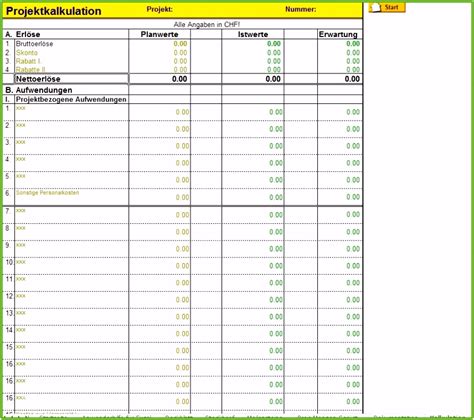Click Erwartung value in expense row 14
474x420 pixels.
353,334
